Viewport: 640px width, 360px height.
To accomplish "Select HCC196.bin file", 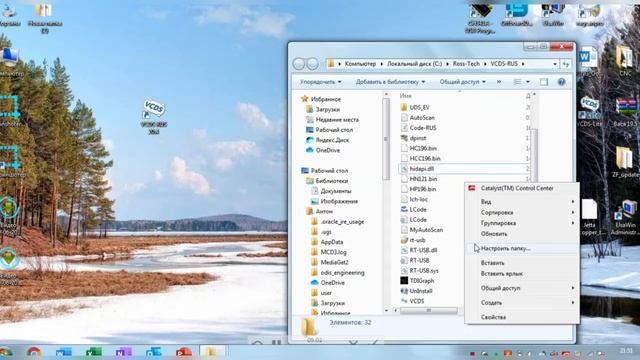I will (425, 158).
